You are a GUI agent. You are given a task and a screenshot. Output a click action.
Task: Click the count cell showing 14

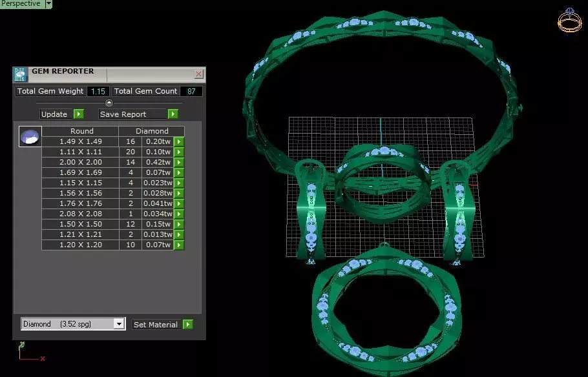[131, 162]
